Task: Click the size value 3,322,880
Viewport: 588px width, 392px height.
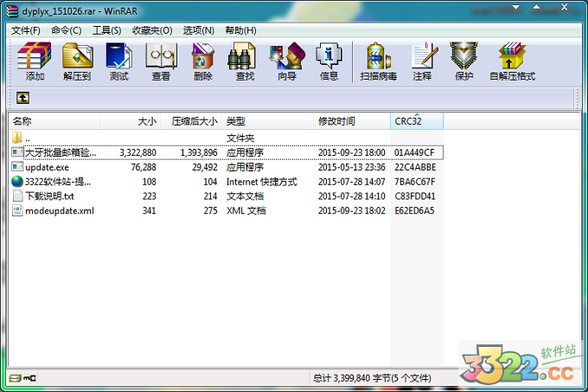Action: tap(137, 152)
